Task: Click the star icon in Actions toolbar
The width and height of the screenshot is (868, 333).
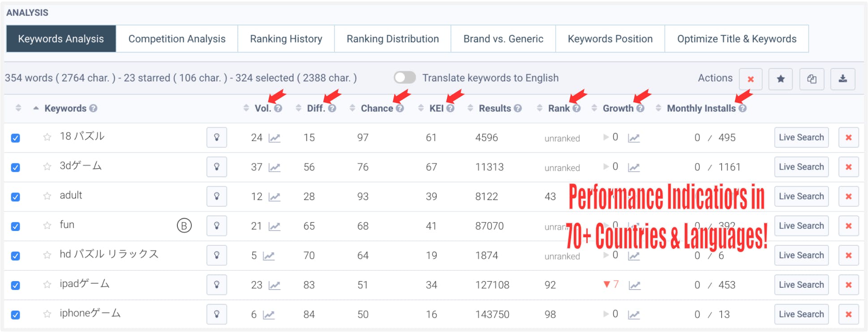Action: coord(780,79)
